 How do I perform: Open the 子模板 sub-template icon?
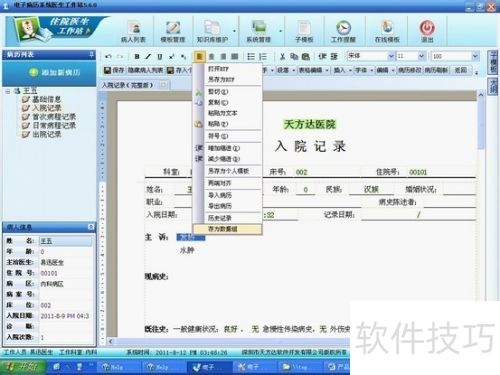tap(304, 31)
